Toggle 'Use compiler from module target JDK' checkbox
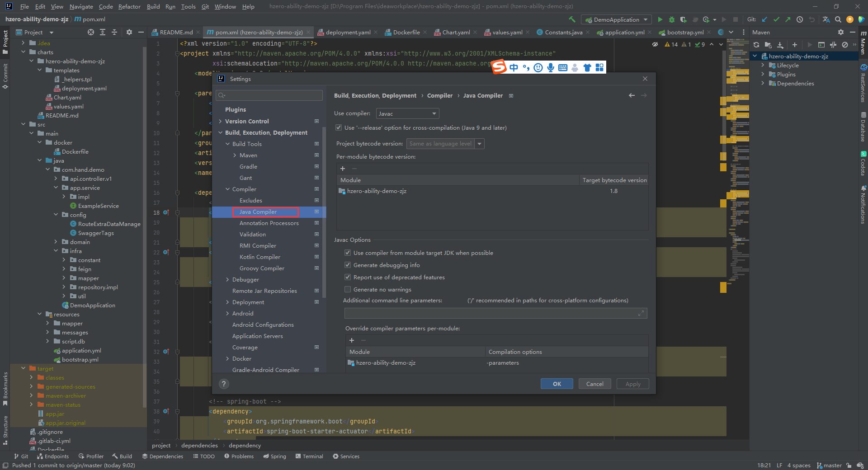Image resolution: width=868 pixels, height=470 pixels. point(348,253)
